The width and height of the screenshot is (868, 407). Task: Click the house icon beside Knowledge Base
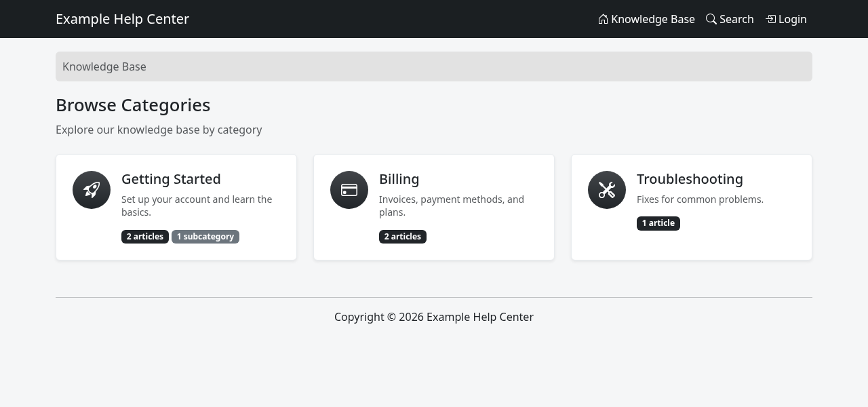click(x=603, y=19)
